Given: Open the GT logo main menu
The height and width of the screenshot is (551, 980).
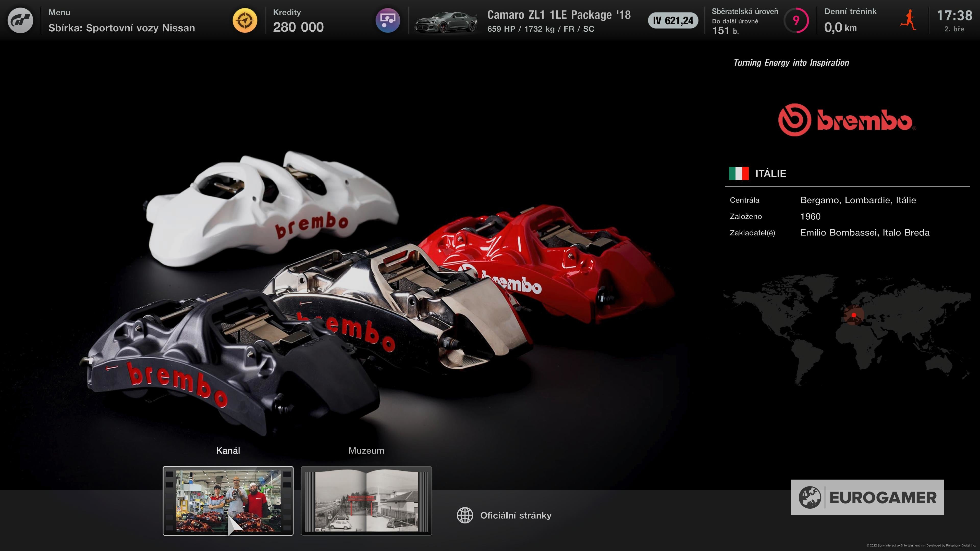Looking at the screenshot, I should point(20,20).
